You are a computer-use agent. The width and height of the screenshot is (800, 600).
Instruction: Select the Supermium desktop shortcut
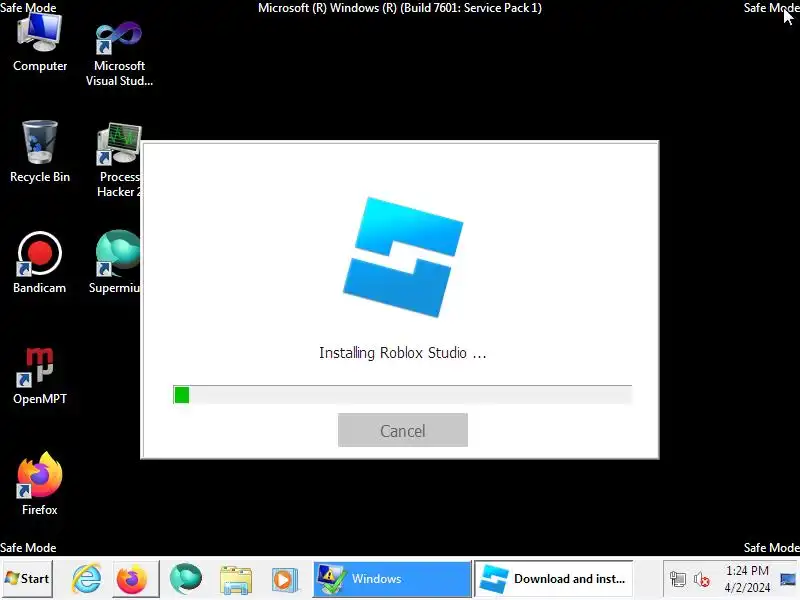(x=115, y=263)
